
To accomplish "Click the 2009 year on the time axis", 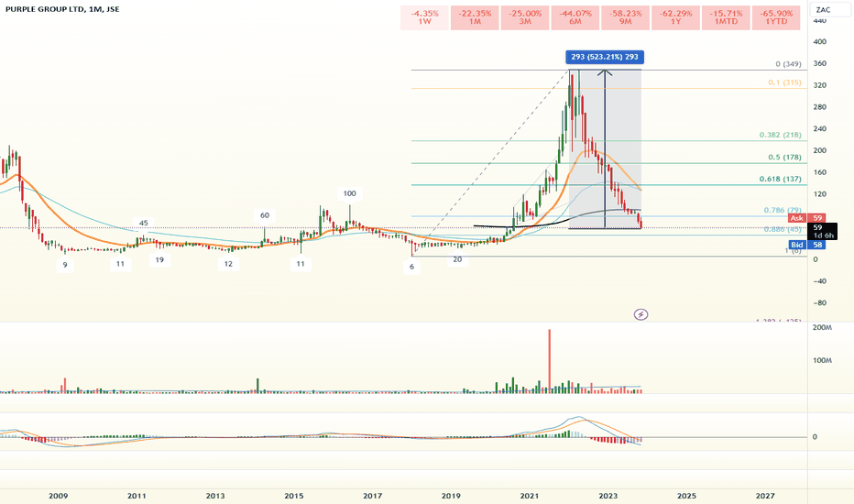I will 59,496.
